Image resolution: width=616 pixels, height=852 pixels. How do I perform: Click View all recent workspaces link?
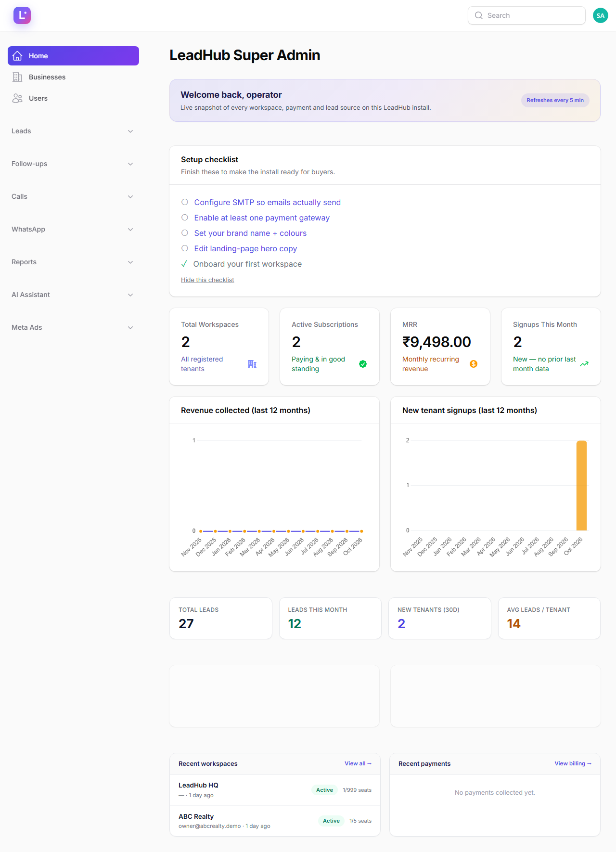click(x=358, y=763)
